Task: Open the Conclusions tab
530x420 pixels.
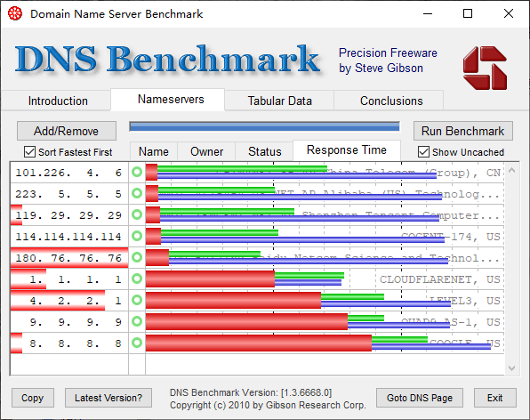Action: (389, 101)
